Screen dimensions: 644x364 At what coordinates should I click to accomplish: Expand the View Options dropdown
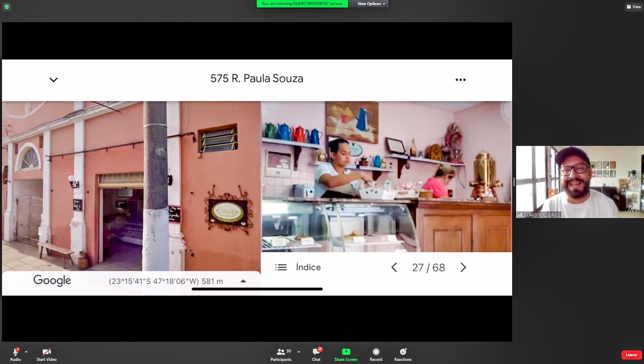[371, 4]
